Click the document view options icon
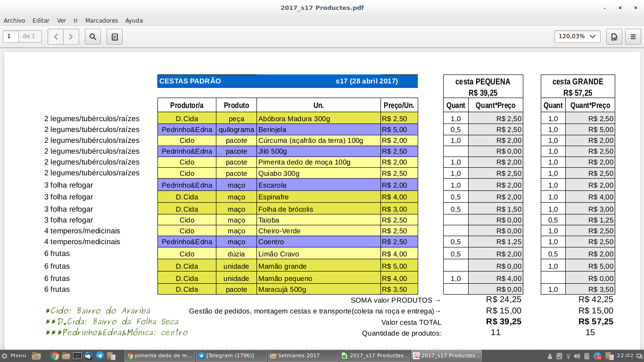Image resolution: width=644 pixels, height=362 pixels. 614,37
